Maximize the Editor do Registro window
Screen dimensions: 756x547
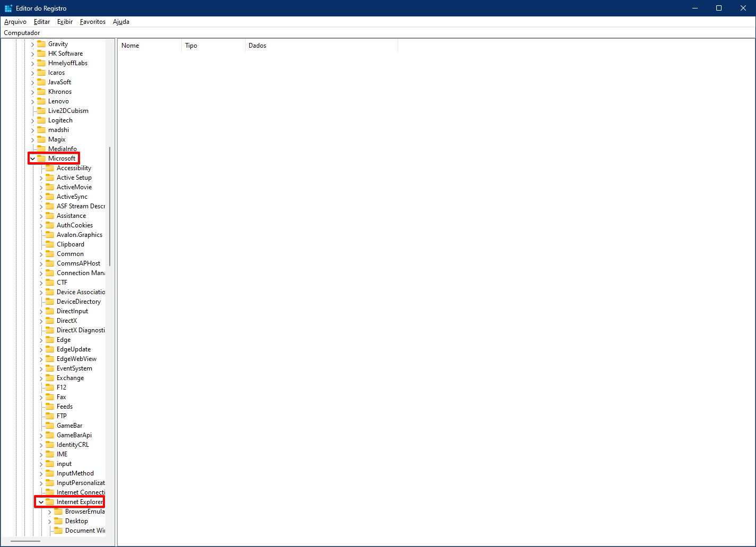719,8
